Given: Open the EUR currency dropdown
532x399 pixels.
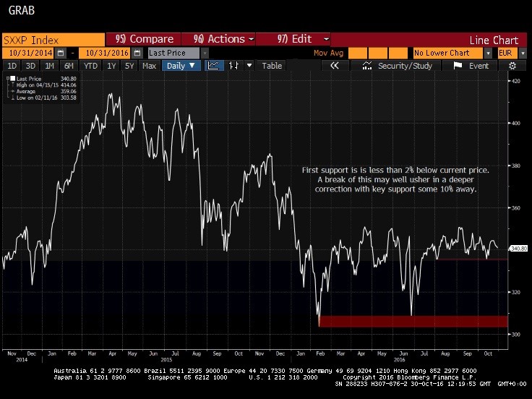Looking at the screenshot, I should point(523,53).
